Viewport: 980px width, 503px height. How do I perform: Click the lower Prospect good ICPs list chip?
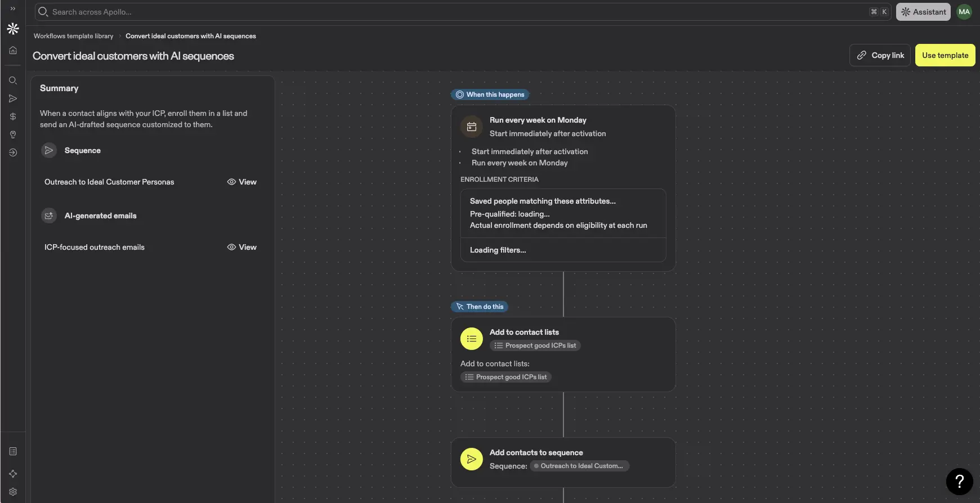[x=505, y=377]
